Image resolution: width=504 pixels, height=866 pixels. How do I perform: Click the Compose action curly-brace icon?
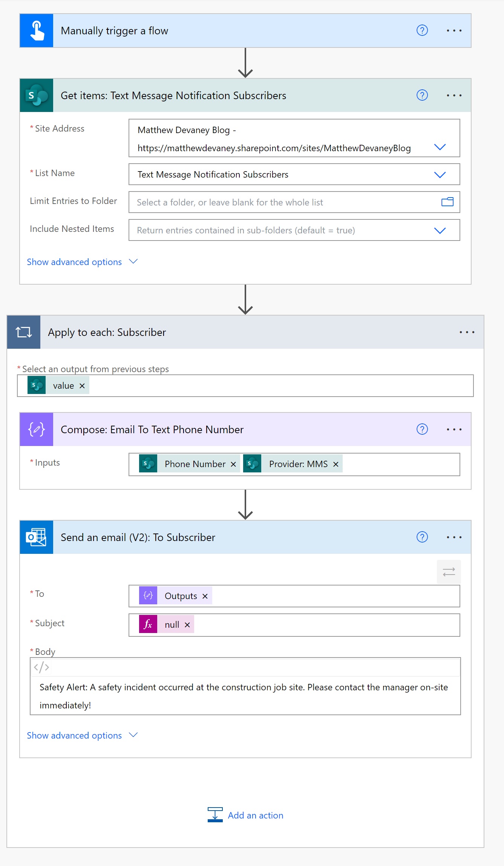37,429
